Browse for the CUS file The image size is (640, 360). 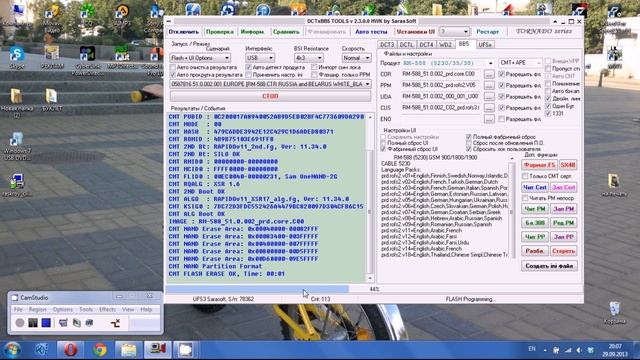[489, 108]
